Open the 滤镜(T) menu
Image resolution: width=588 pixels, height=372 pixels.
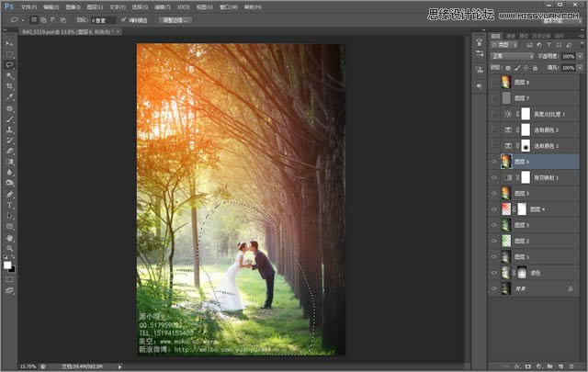click(x=163, y=7)
